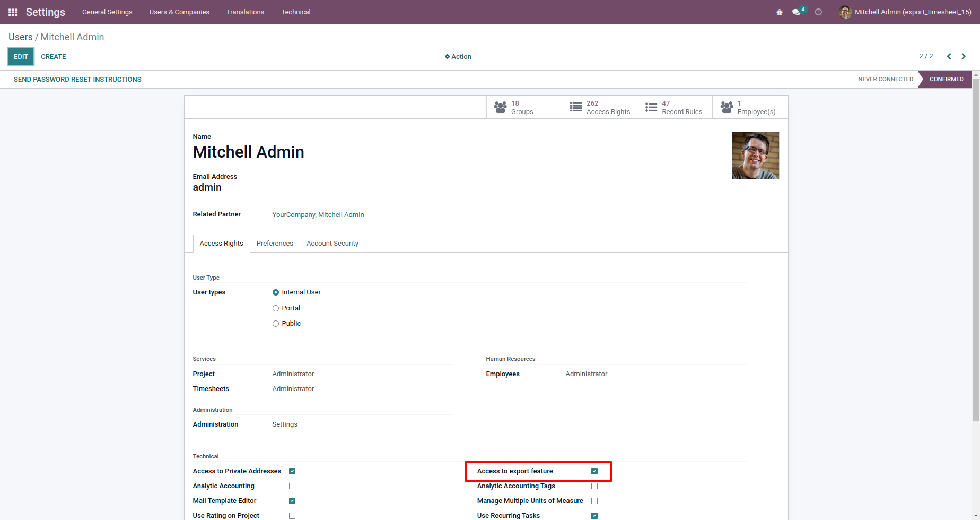Toggle Use Rating on Project checkbox
Viewport: 980px width, 520px height.
pyautogui.click(x=292, y=516)
